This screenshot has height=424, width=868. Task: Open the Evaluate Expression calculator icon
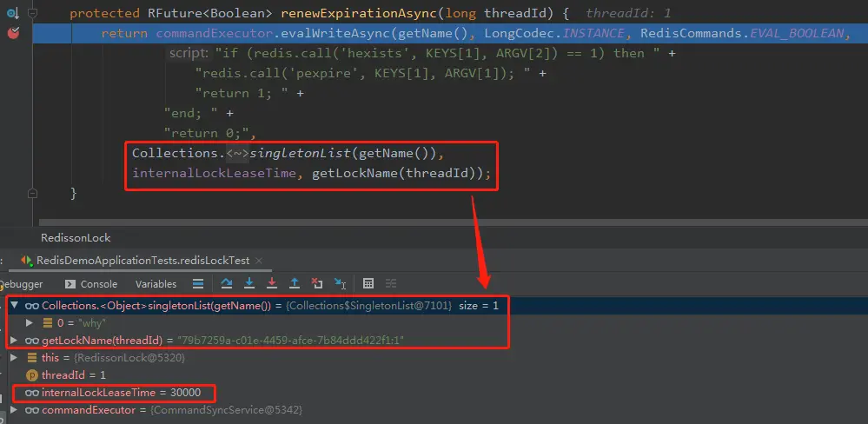(x=368, y=283)
